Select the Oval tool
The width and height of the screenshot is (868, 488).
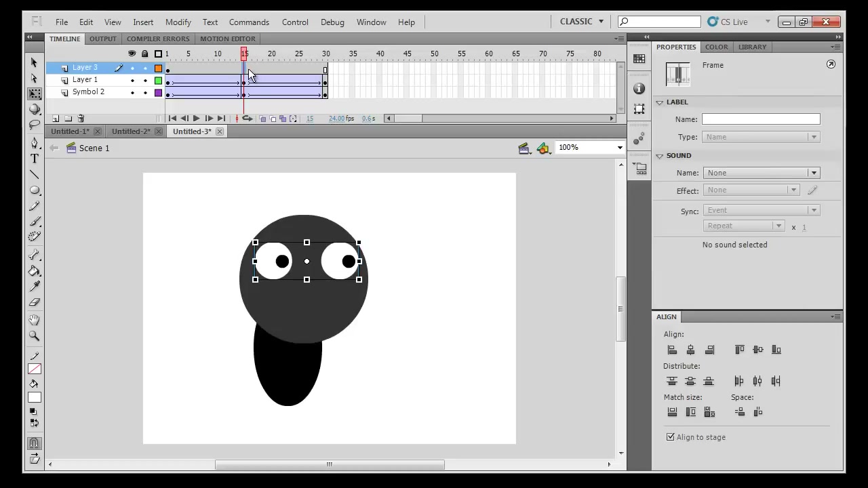pyautogui.click(x=35, y=190)
